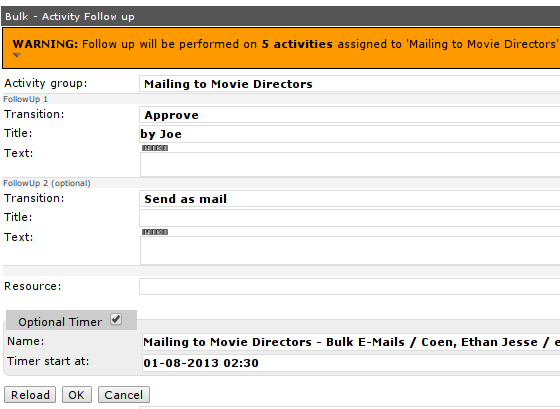Open FollowUp 2 text editor toolbar grip
Image resolution: width=560 pixels, height=409 pixels.
click(x=155, y=232)
